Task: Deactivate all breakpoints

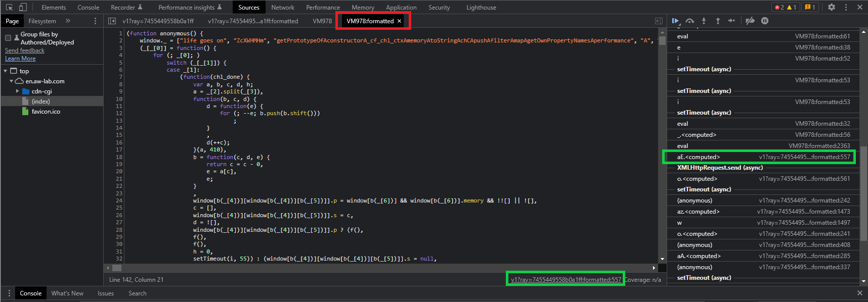Action: [x=750, y=21]
